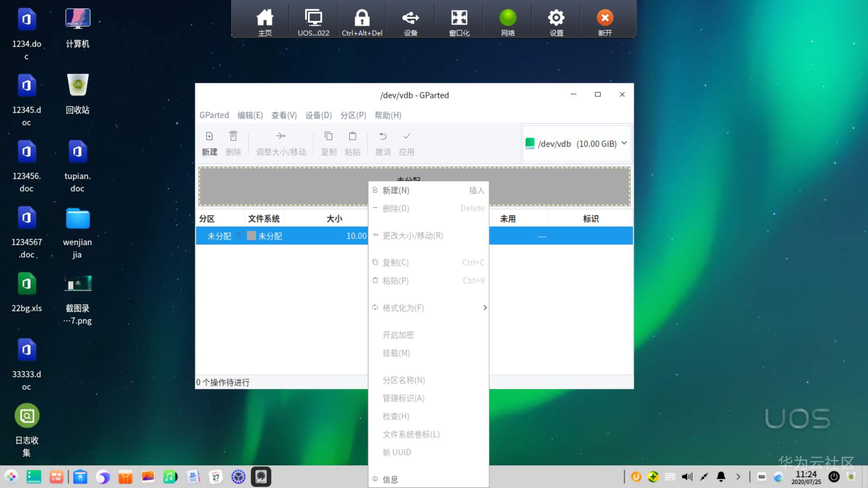Select Information in the context menu
The image size is (868, 488).
[x=390, y=479]
